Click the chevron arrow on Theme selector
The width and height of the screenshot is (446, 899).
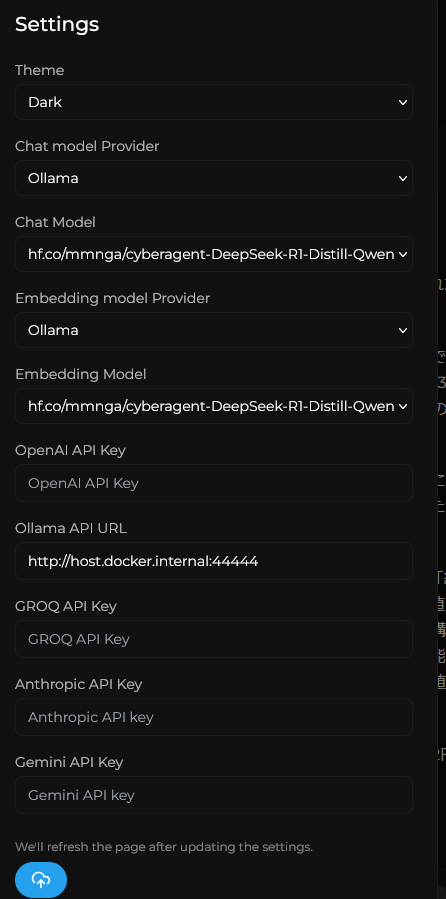(402, 102)
